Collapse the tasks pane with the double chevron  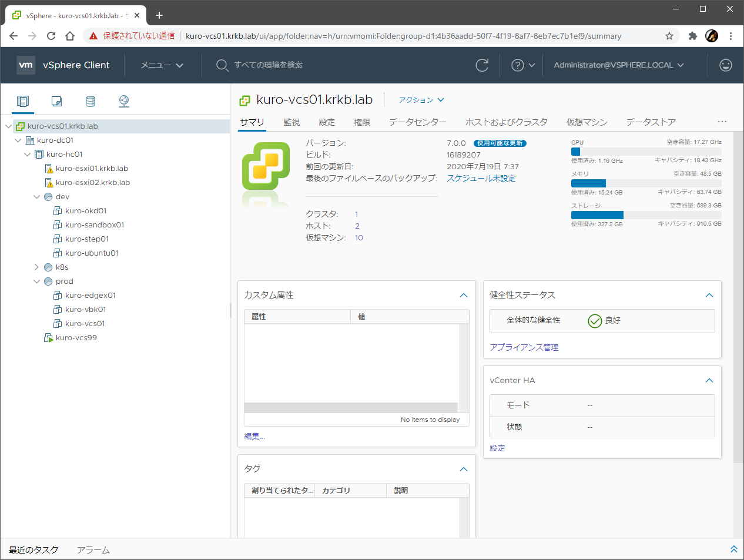(x=733, y=549)
